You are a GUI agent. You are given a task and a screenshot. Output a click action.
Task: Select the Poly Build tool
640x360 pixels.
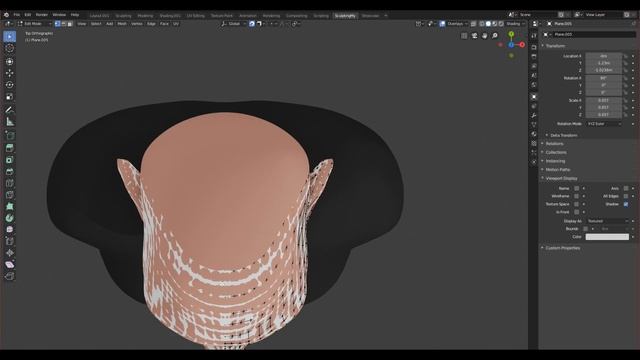10,207
